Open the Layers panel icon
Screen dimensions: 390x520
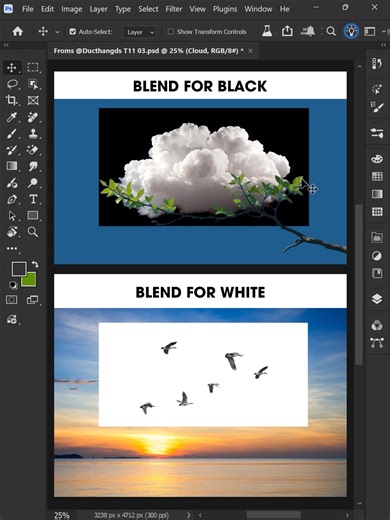(x=377, y=299)
